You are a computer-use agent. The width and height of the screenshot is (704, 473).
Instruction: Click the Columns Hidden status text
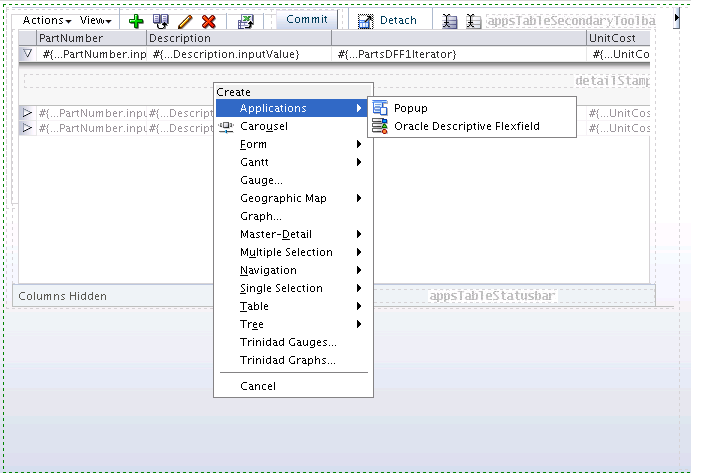(62, 296)
